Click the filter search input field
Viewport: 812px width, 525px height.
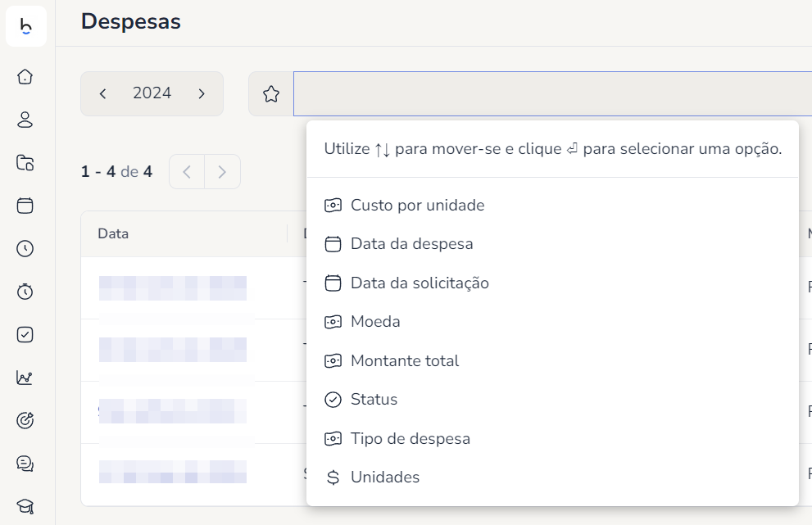click(549, 94)
